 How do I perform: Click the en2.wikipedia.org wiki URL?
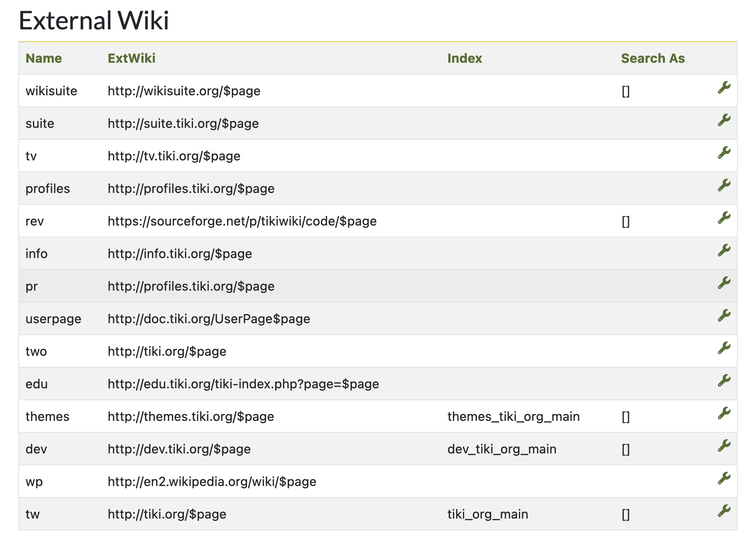(x=212, y=482)
